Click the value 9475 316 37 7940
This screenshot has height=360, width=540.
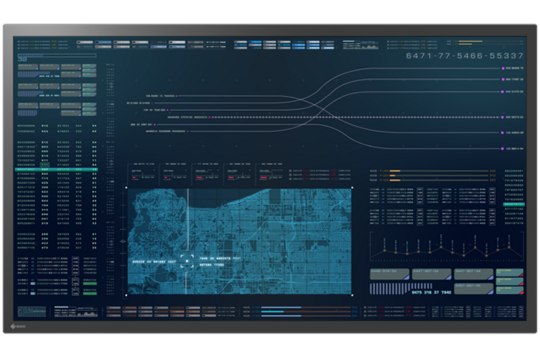432,292
